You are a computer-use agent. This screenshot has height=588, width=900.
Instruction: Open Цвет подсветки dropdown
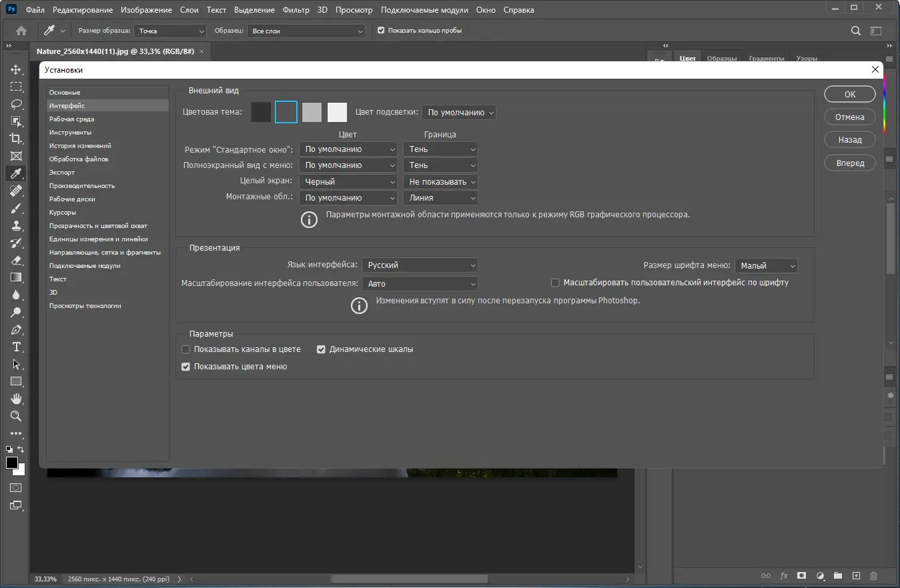[459, 113]
